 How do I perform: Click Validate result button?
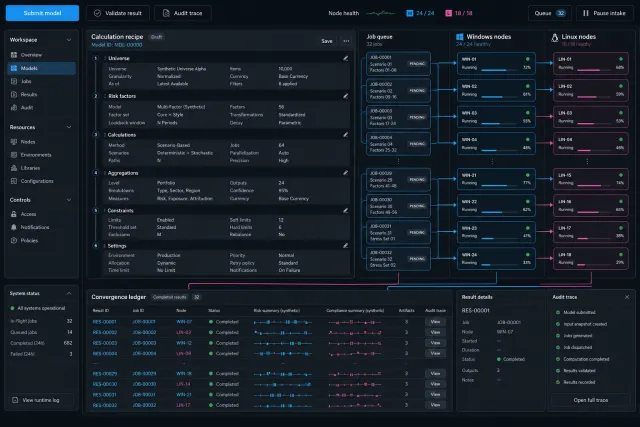pyautogui.click(x=118, y=13)
